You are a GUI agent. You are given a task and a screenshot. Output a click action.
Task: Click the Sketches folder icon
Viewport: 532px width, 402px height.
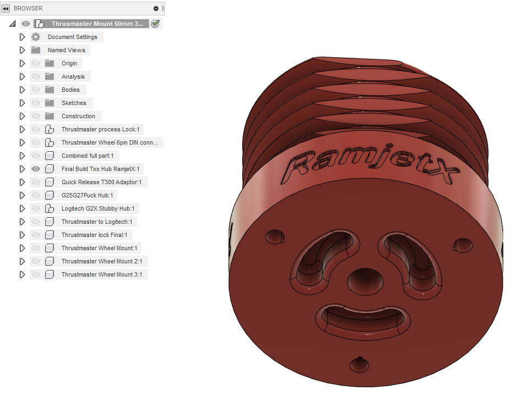click(48, 103)
